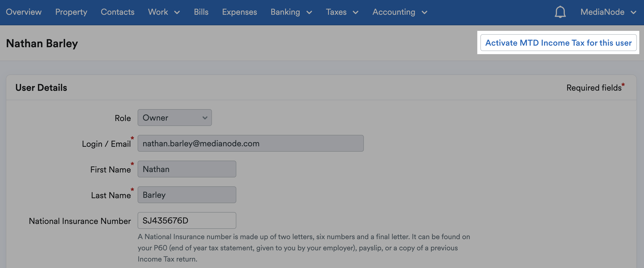
Task: Open the Contacts section
Action: [x=117, y=12]
